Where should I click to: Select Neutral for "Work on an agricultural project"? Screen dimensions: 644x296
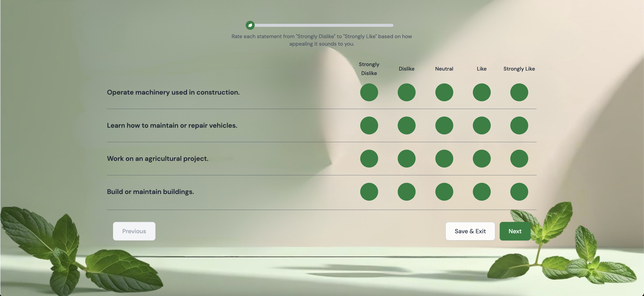444,158
